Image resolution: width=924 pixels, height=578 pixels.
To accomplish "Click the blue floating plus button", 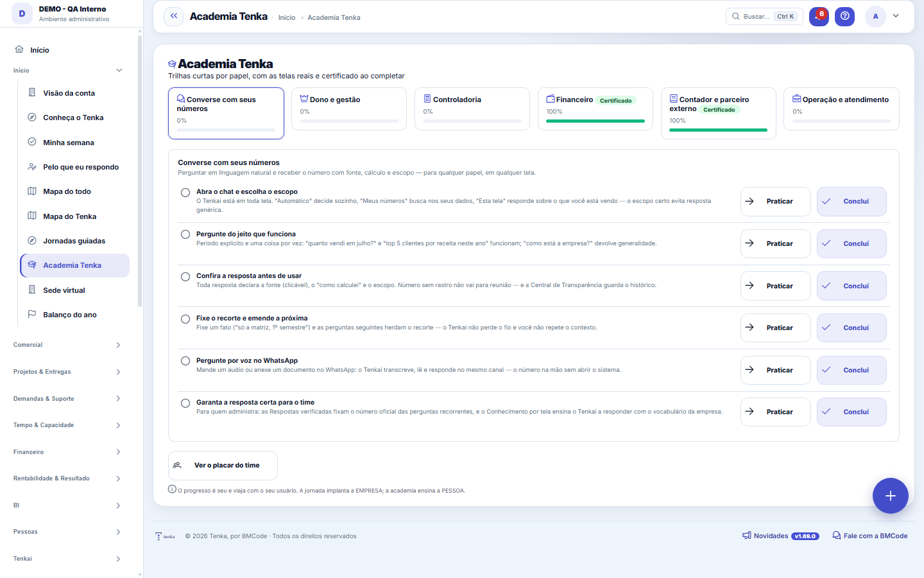I will coord(890,496).
